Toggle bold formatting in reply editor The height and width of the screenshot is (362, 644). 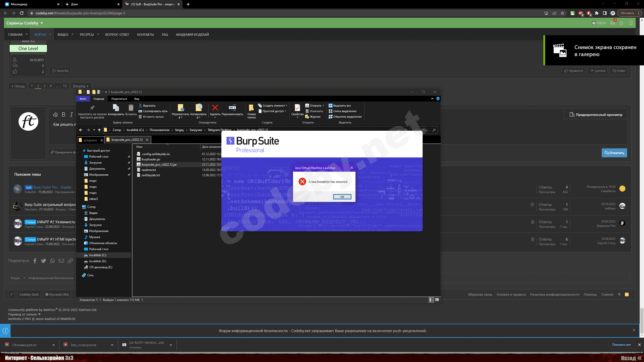[63, 115]
